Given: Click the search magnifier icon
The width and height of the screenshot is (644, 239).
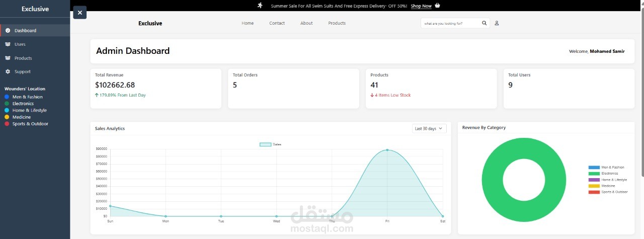Looking at the screenshot, I should [485, 23].
